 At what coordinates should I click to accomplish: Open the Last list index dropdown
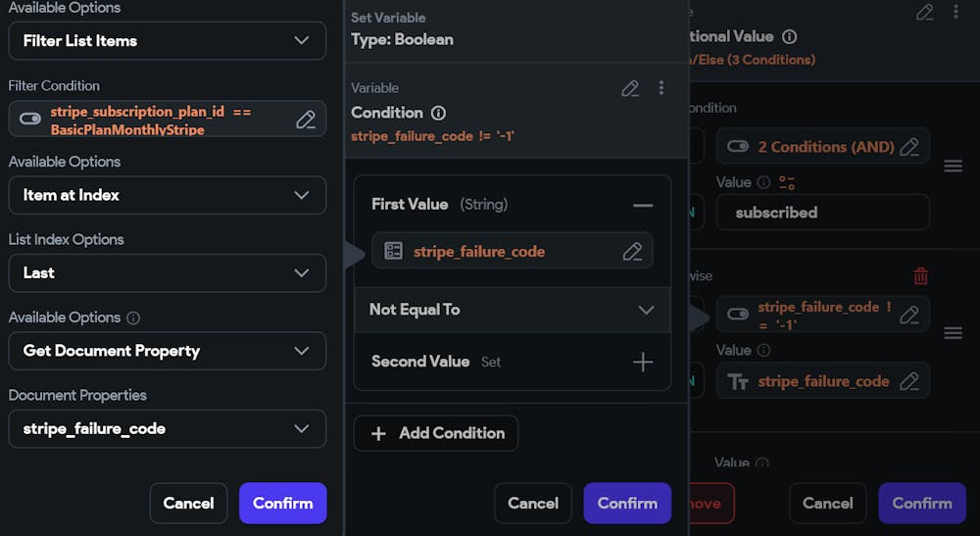(167, 273)
